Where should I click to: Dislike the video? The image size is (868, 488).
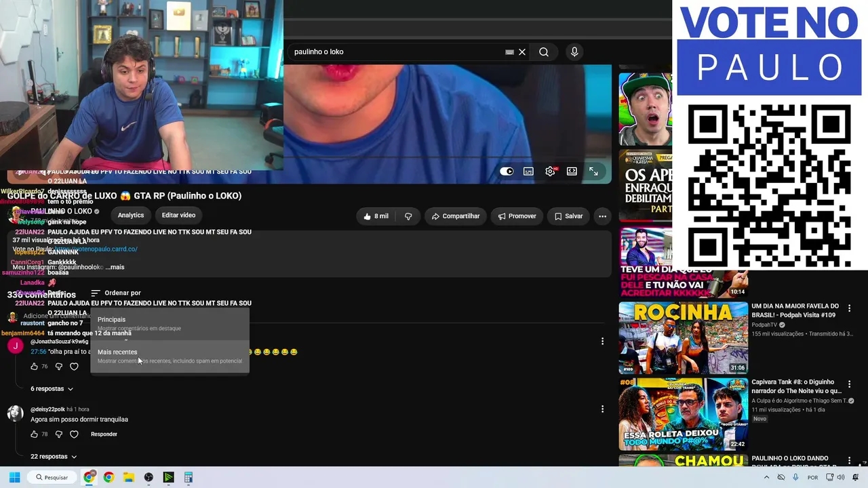(x=408, y=216)
